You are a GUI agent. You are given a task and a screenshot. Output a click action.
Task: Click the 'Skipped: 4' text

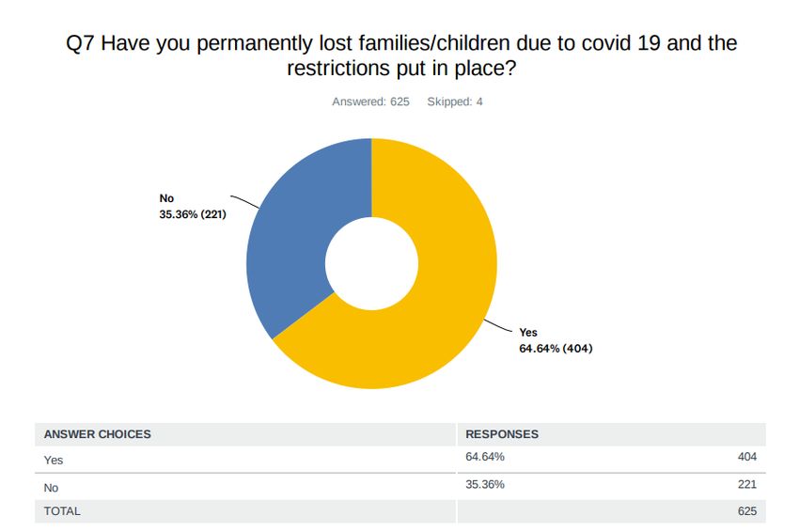pyautogui.click(x=455, y=102)
